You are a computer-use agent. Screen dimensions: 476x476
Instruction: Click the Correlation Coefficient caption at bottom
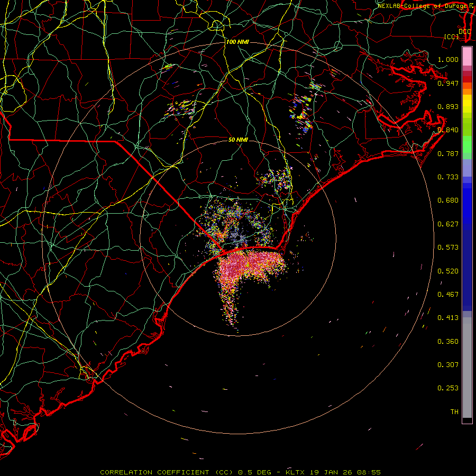click(x=240, y=472)
